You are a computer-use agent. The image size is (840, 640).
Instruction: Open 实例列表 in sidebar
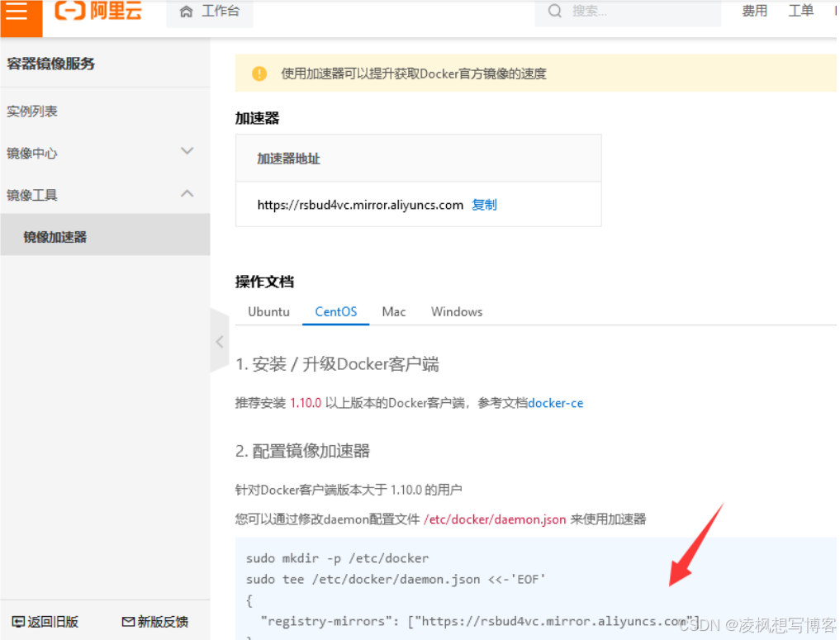[32, 111]
